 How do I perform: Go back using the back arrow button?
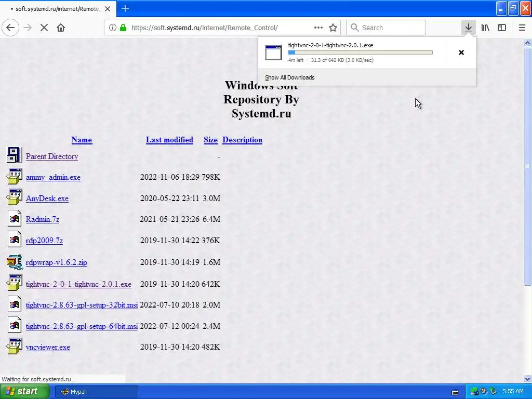(x=10, y=28)
